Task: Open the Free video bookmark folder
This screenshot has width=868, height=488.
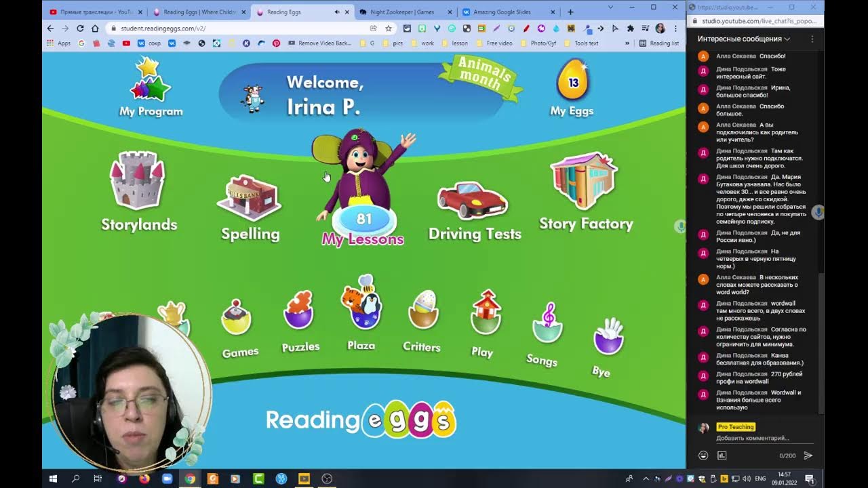Action: coord(494,43)
